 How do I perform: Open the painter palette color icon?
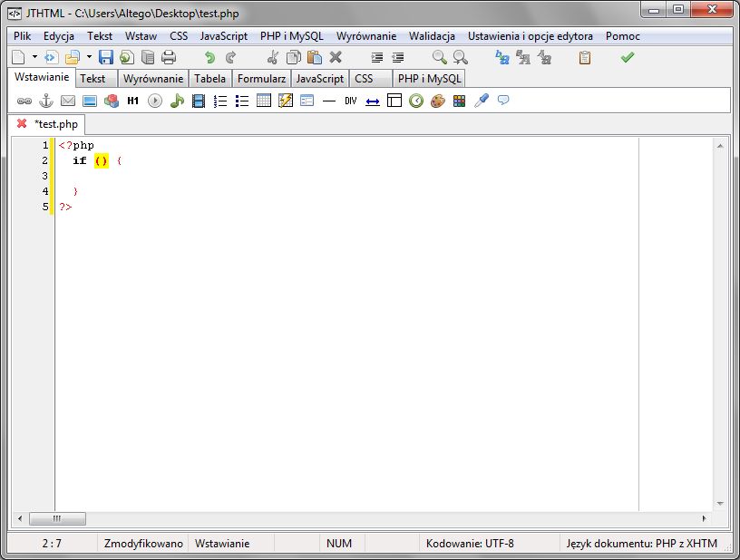437,101
